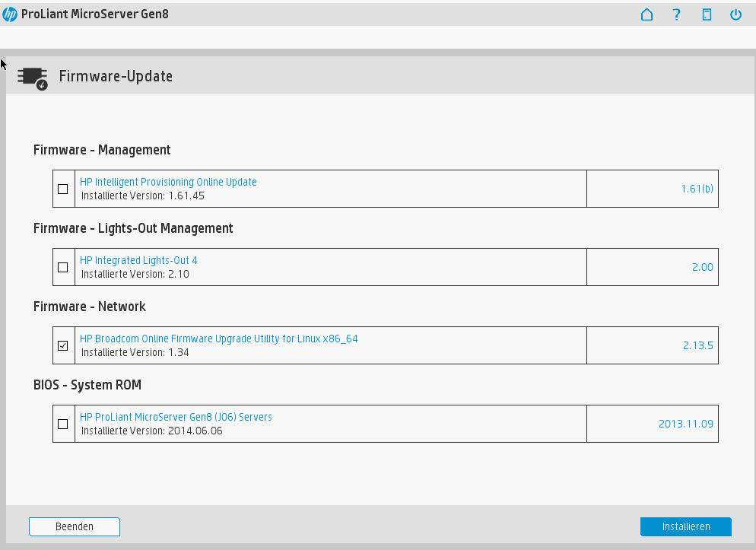Image resolution: width=756 pixels, height=550 pixels.
Task: Click version 1.61(b) value
Action: click(x=697, y=189)
